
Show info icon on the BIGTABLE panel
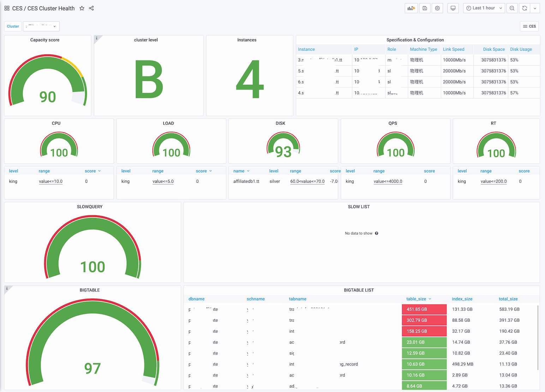(x=7, y=288)
